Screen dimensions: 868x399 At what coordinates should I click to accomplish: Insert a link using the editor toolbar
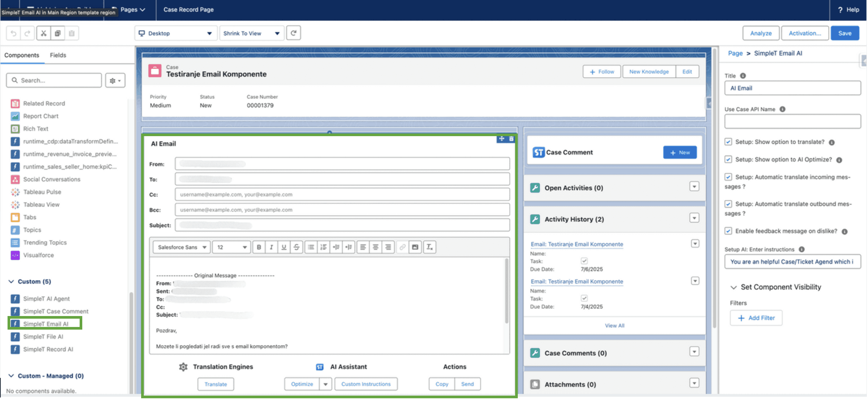pyautogui.click(x=402, y=247)
